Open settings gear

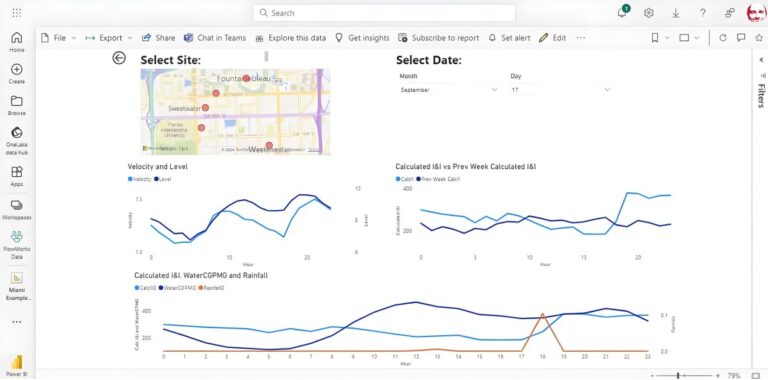[x=648, y=13]
